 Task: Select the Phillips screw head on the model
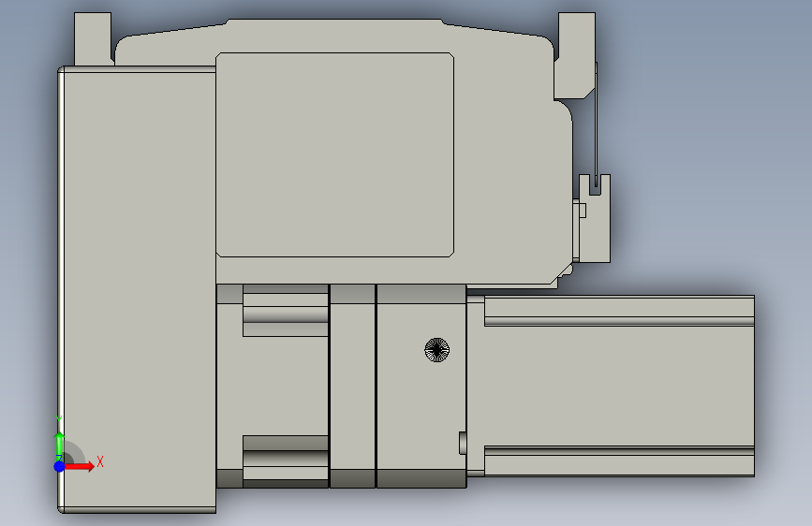(x=437, y=350)
